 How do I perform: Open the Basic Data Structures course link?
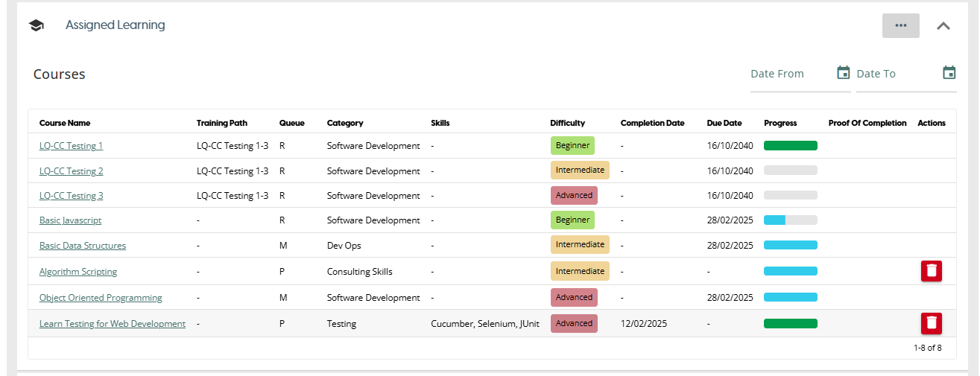click(x=83, y=246)
